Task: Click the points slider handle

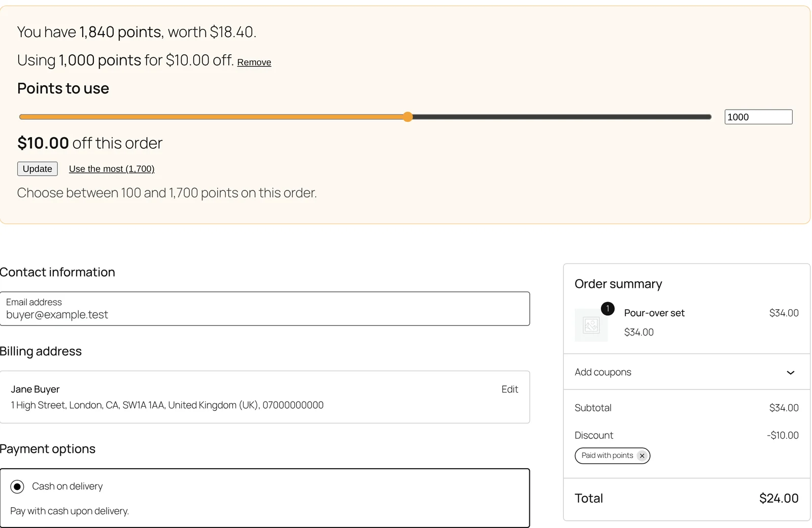Action: pyautogui.click(x=408, y=117)
